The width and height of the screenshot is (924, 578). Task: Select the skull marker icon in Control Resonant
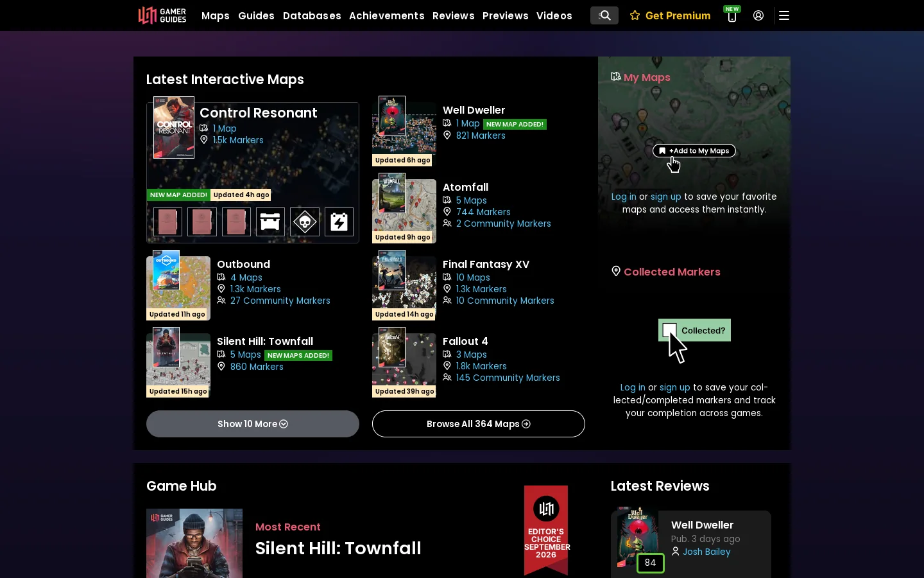pyautogui.click(x=305, y=222)
